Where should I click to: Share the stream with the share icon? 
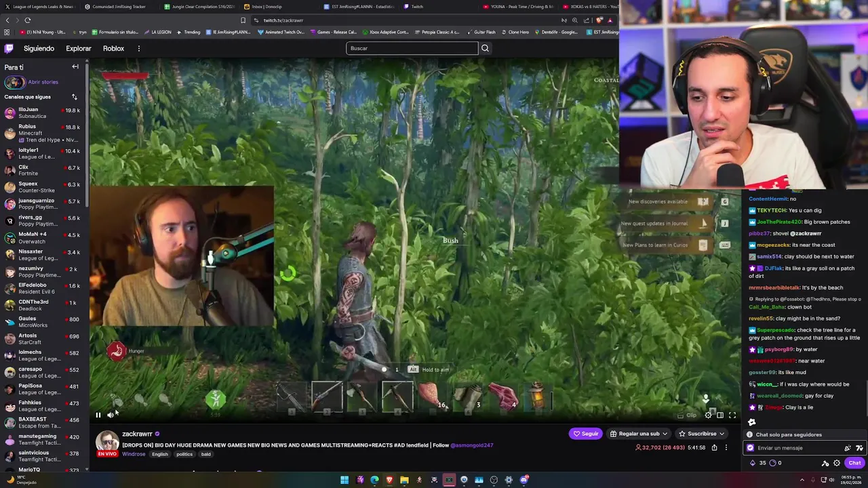click(x=714, y=447)
